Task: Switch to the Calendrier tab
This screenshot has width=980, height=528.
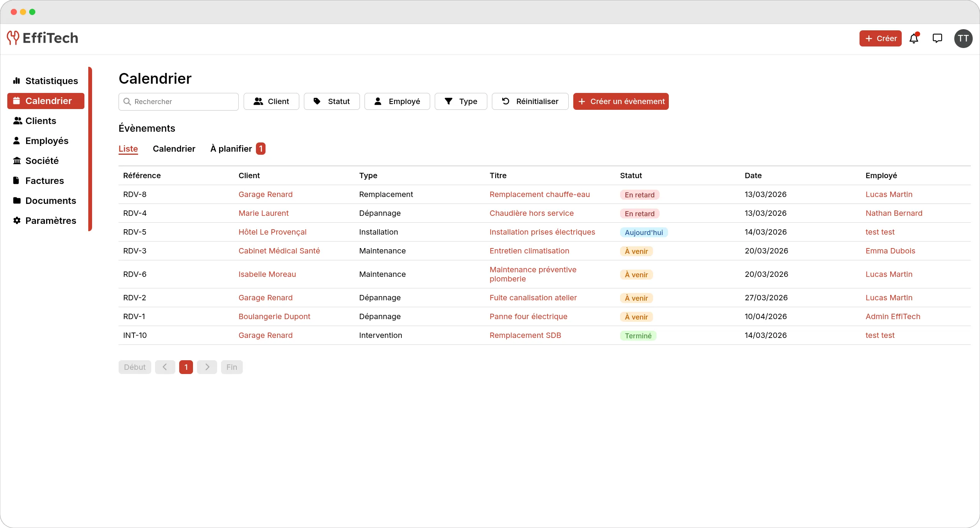Action: [x=174, y=149]
